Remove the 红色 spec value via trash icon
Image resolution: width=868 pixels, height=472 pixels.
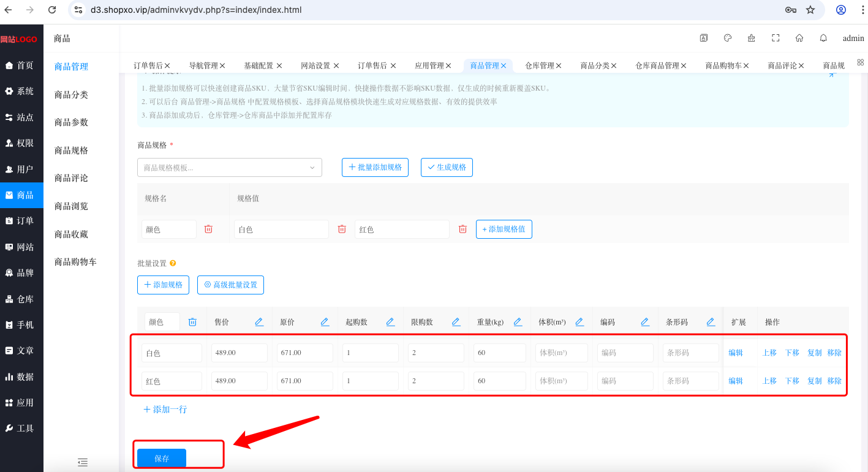462,229
